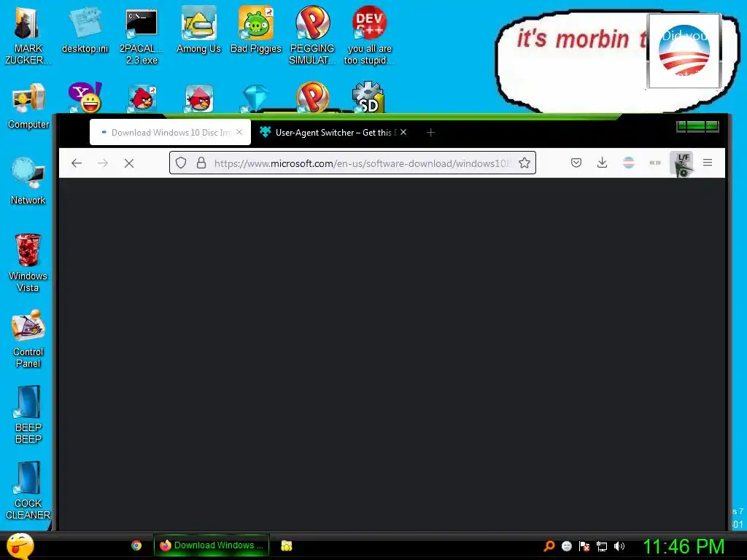Open the Firefox hamburger menu

pos(708,163)
